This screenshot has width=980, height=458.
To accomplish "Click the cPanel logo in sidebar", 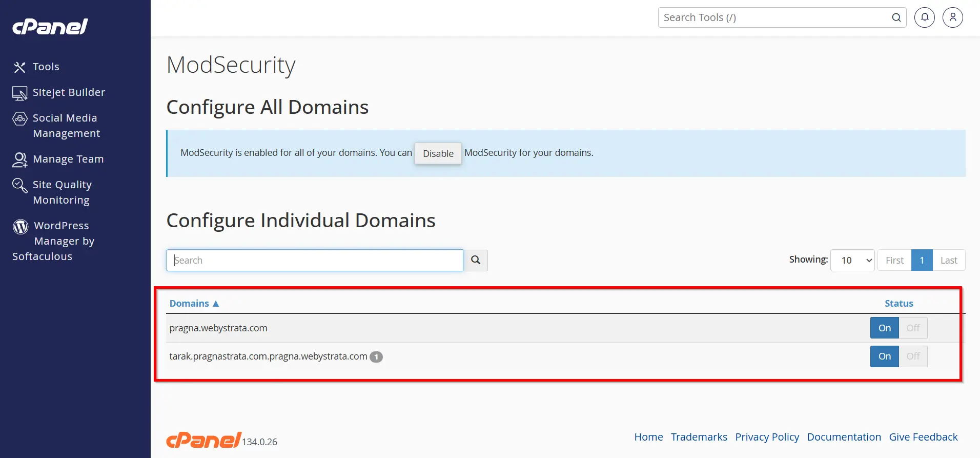I will point(50,26).
